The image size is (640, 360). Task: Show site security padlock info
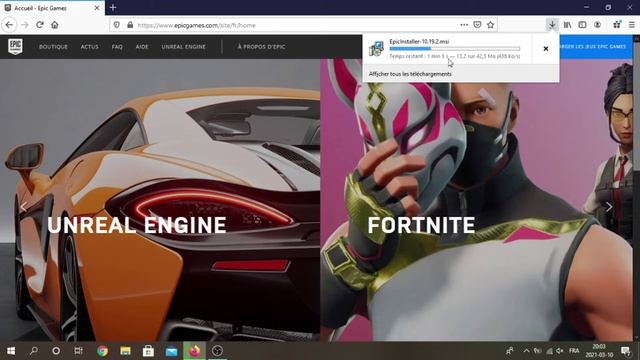[x=130, y=25]
